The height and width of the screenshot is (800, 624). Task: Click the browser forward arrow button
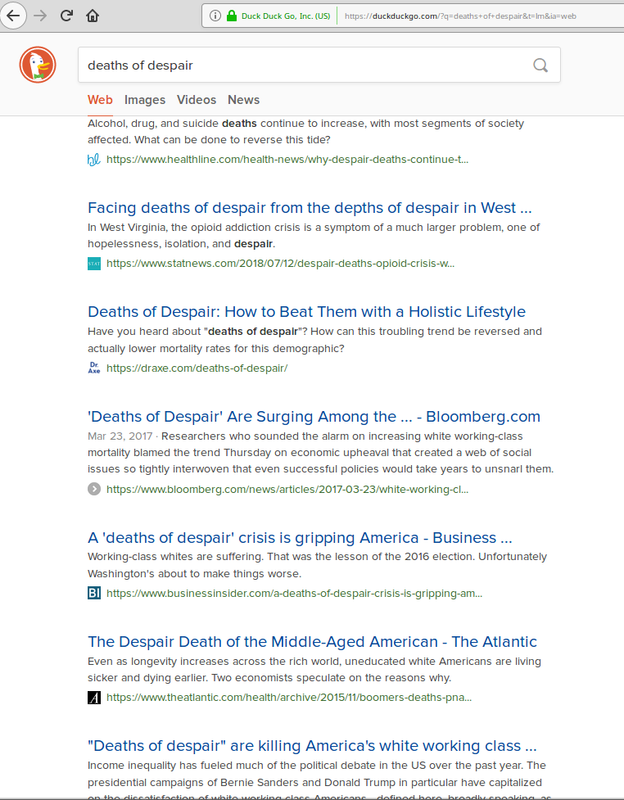[40, 16]
